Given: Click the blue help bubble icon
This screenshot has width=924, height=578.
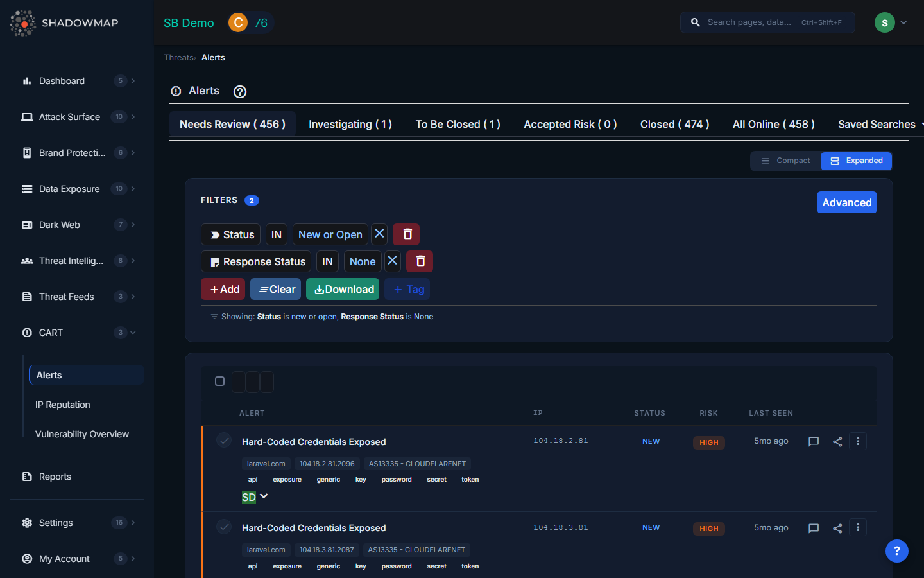Looking at the screenshot, I should (896, 551).
